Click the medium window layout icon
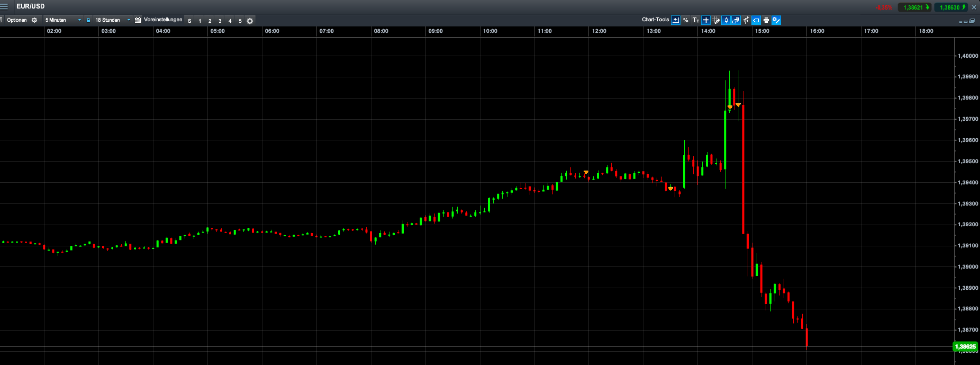This screenshot has height=365, width=980. coord(966,22)
